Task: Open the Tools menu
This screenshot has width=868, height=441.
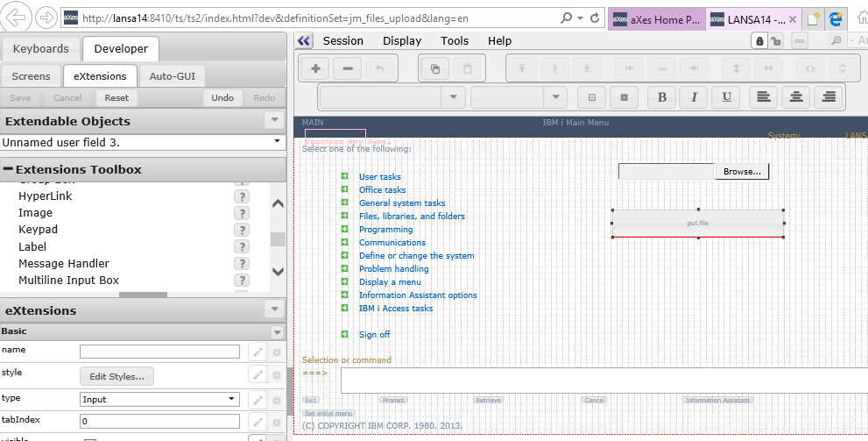Action: tap(455, 40)
